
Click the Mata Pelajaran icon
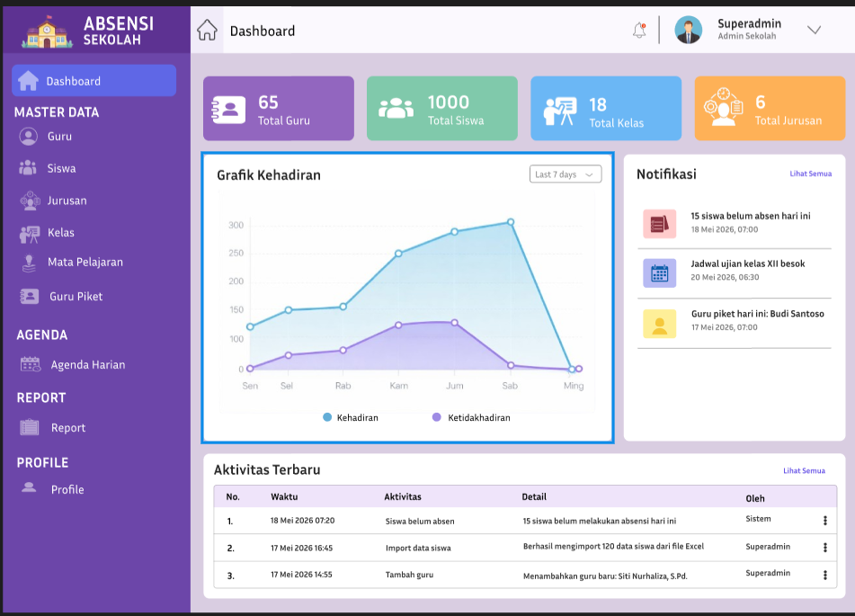point(29,263)
